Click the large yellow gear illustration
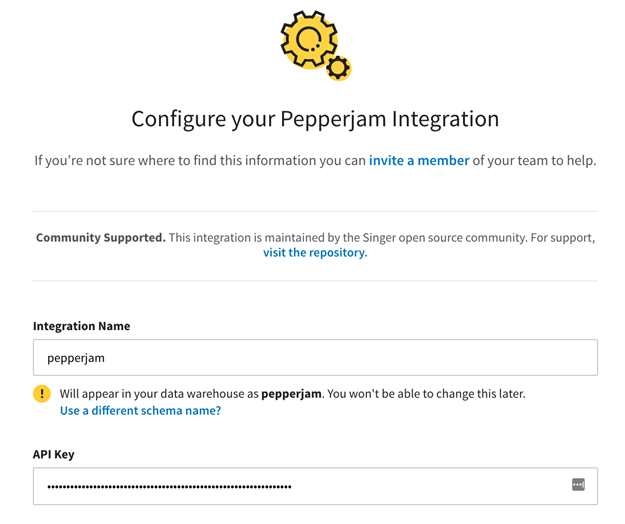The image size is (625, 524). point(309,39)
